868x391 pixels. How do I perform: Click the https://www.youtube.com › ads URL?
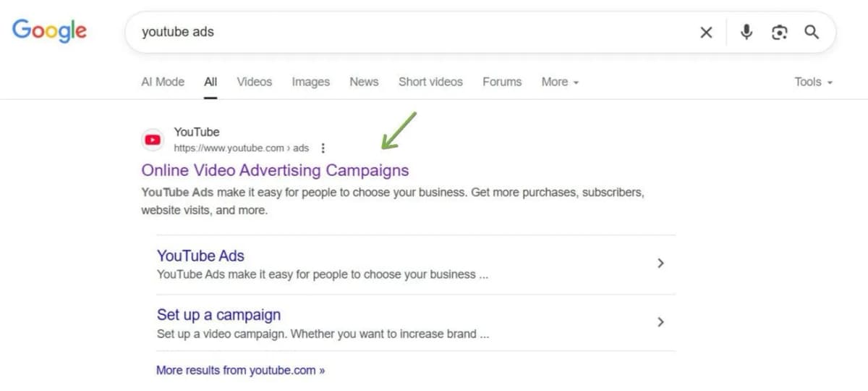click(242, 148)
